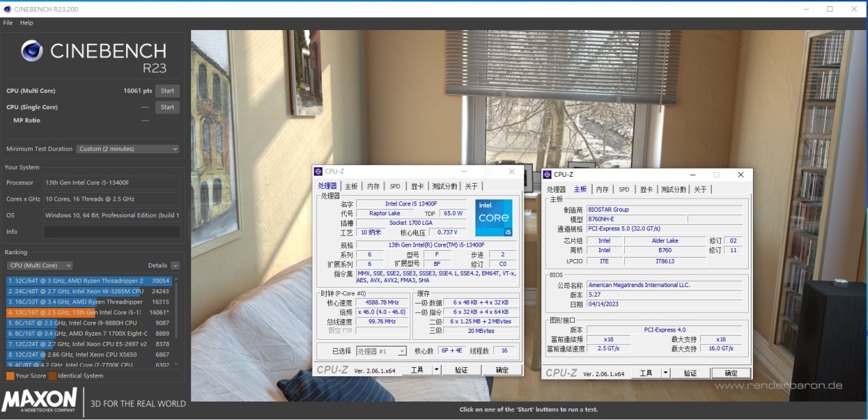Switch to the 内存 tab in CPU-Z processor window

click(x=373, y=186)
